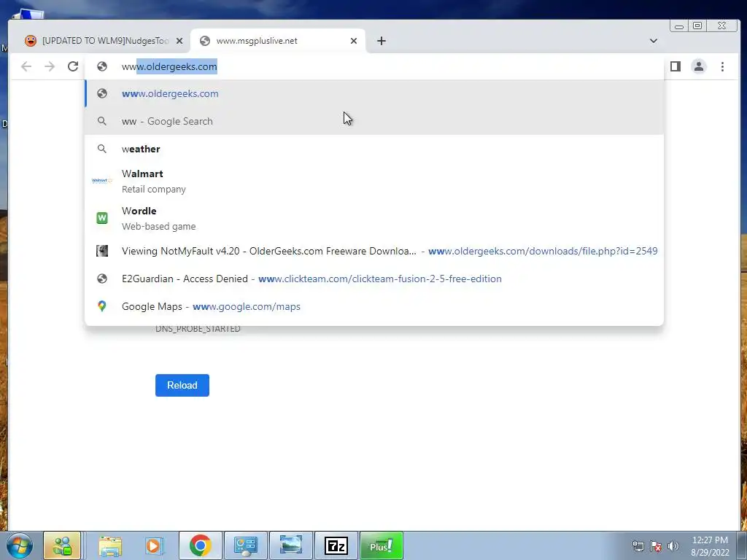Click the Google Maps pin icon
Viewport: 747px width, 560px height.
pos(102,306)
